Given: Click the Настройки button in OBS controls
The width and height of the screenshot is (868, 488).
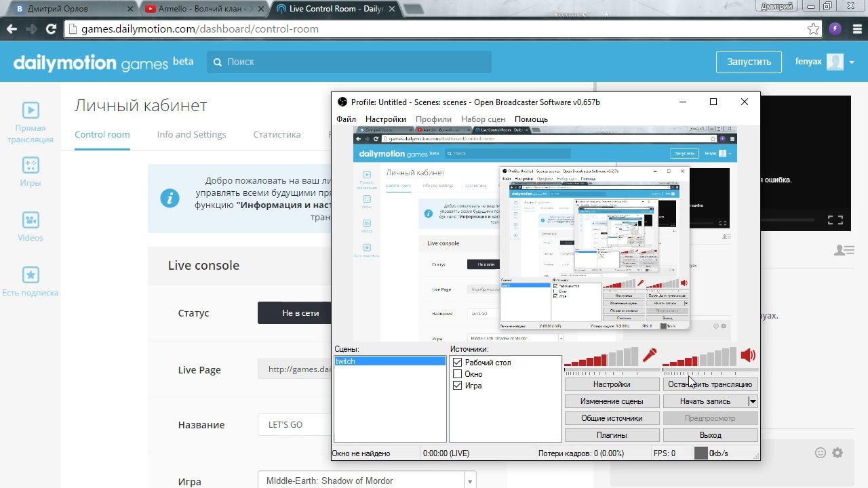Looking at the screenshot, I should [x=612, y=384].
